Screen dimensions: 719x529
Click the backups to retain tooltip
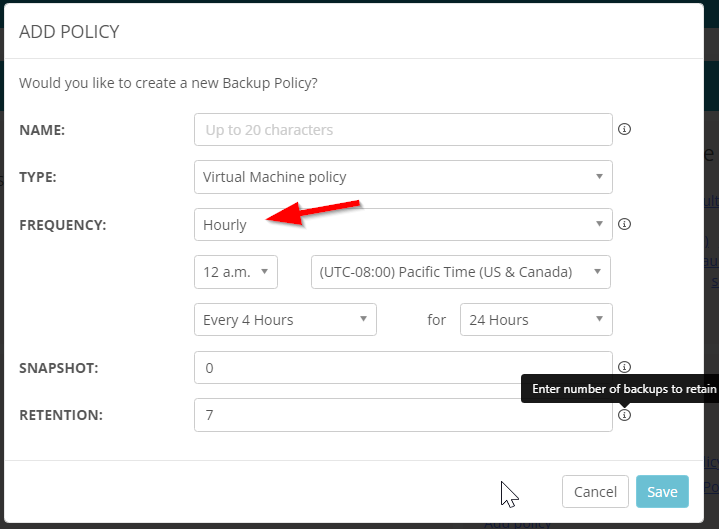tap(620, 388)
